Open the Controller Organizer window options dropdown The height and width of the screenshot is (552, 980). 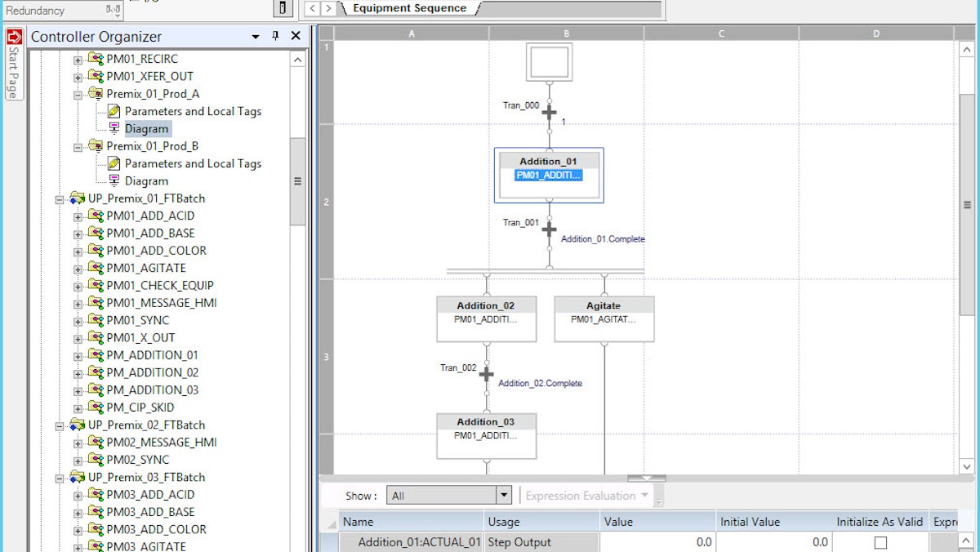point(255,36)
